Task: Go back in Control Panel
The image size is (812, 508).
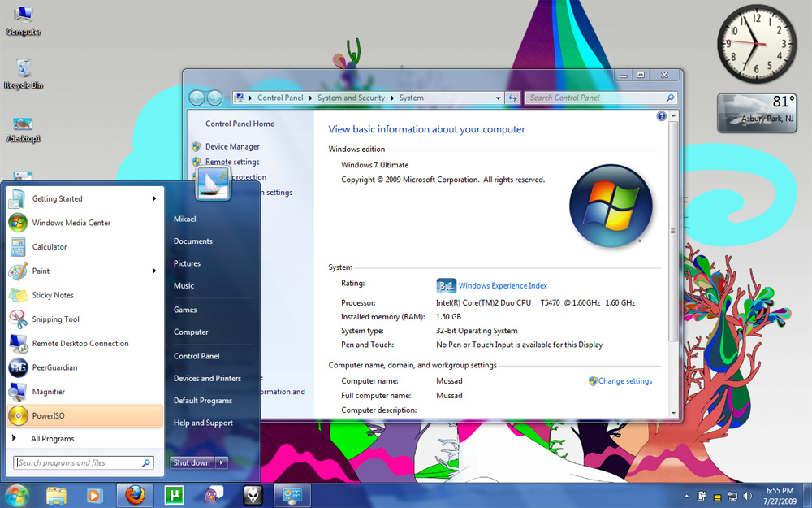Action: click(197, 98)
